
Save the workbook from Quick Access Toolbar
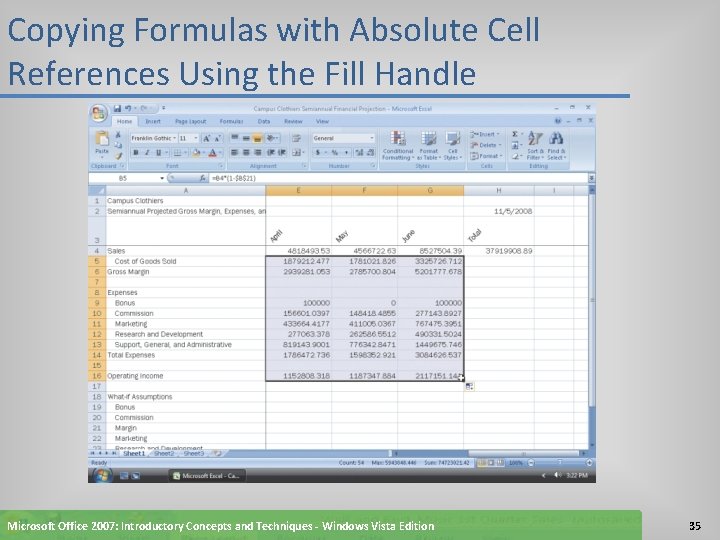point(117,108)
